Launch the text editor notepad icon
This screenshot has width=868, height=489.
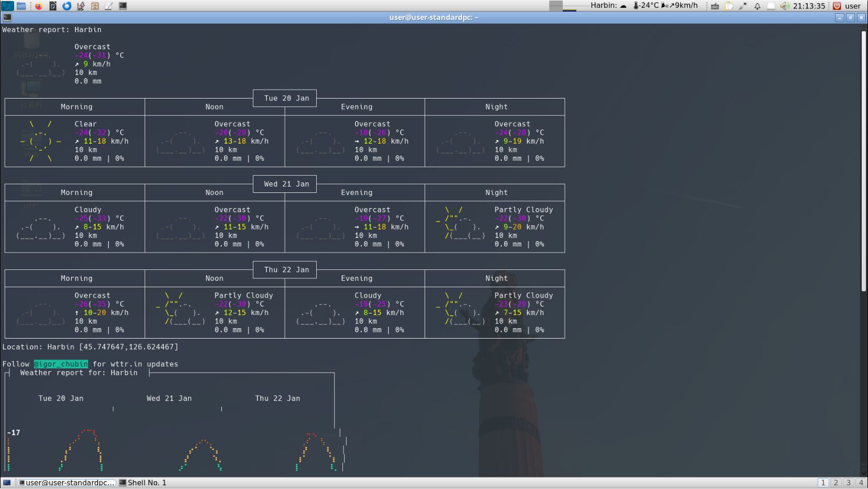pos(109,6)
